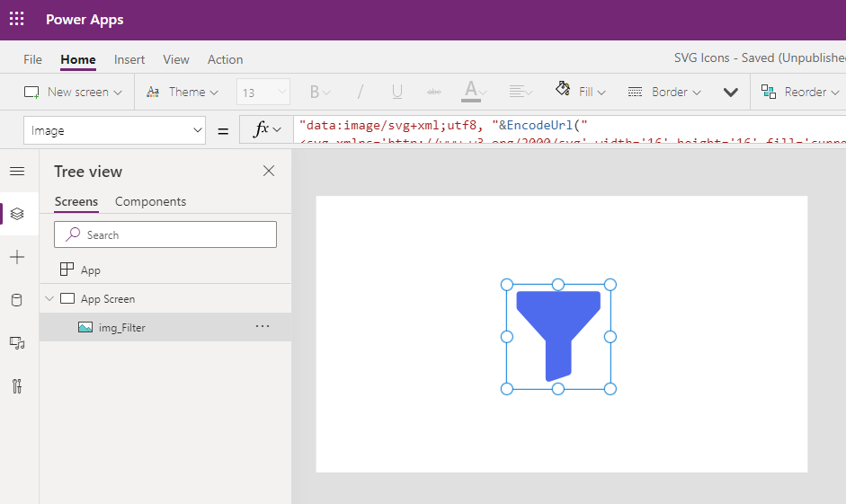Image resolution: width=846 pixels, height=504 pixels.
Task: Toggle Underline formatting
Action: pos(397,93)
